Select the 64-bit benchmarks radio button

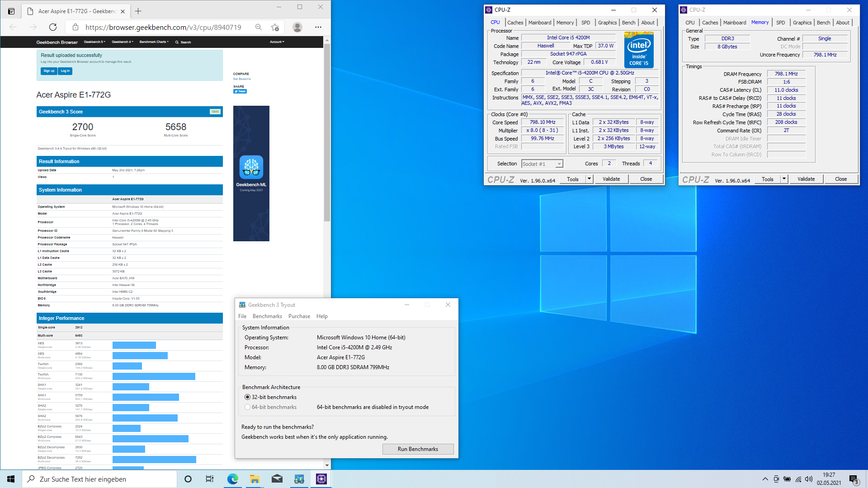(x=247, y=407)
